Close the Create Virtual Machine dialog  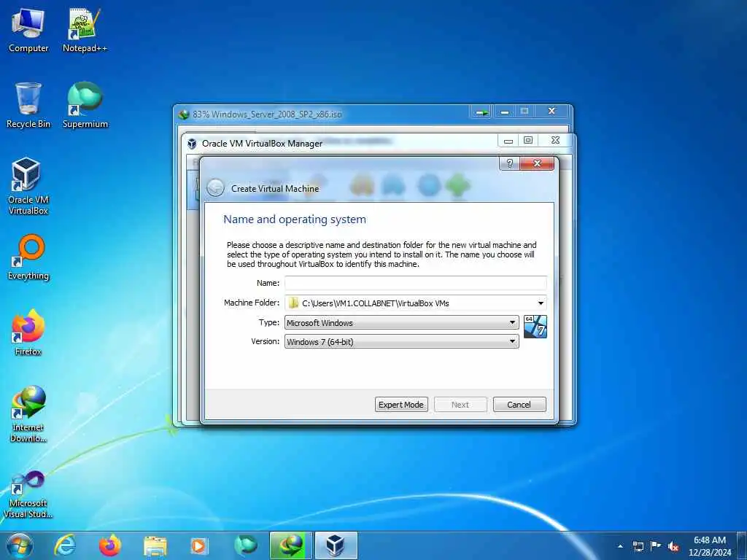(x=538, y=163)
